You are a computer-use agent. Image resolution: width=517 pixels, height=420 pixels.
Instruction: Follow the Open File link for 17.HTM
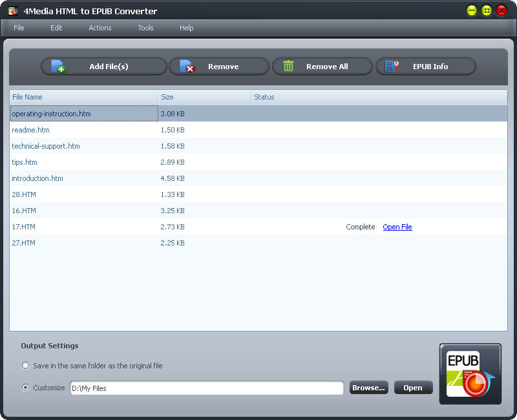coord(397,227)
